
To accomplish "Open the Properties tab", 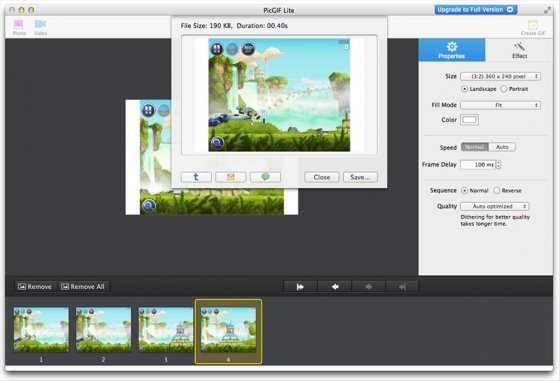I will pos(452,50).
